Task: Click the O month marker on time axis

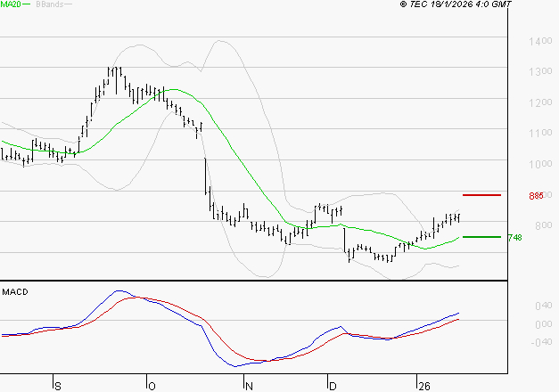Action: coord(152,386)
